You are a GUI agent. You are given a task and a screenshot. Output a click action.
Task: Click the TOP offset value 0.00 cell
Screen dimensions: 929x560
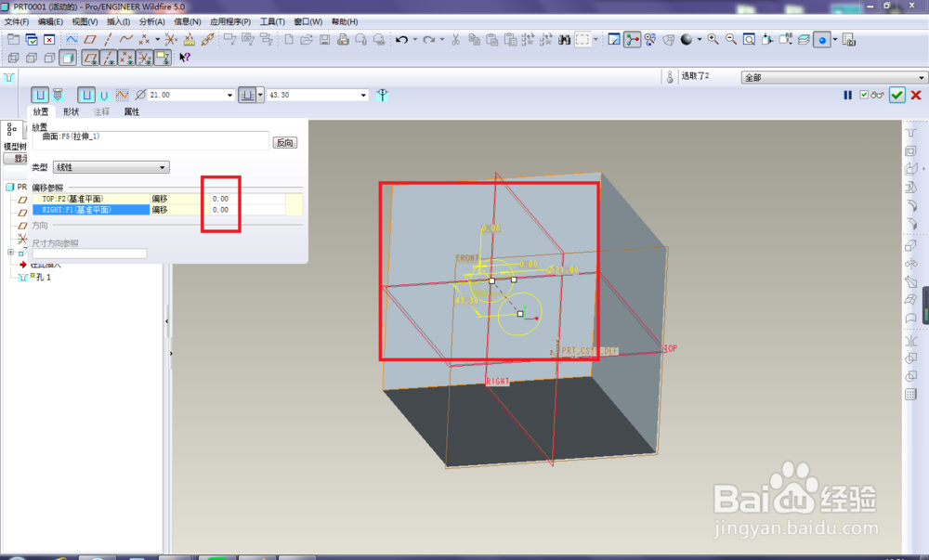point(248,199)
